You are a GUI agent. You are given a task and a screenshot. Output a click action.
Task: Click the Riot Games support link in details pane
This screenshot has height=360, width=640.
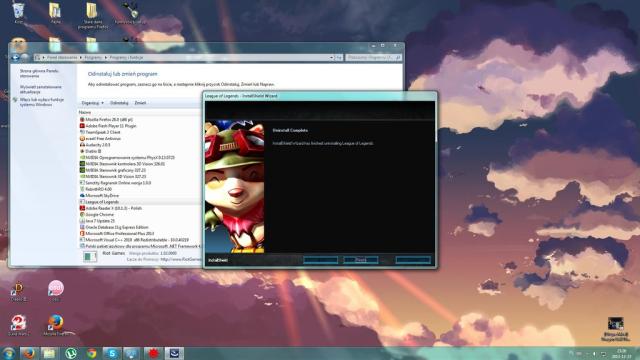(181, 259)
